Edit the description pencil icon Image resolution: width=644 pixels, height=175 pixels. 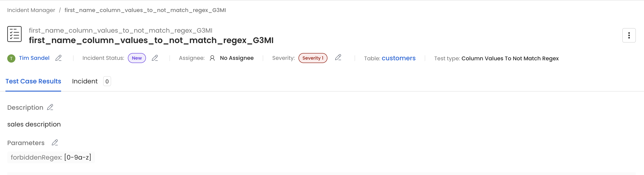(50, 107)
